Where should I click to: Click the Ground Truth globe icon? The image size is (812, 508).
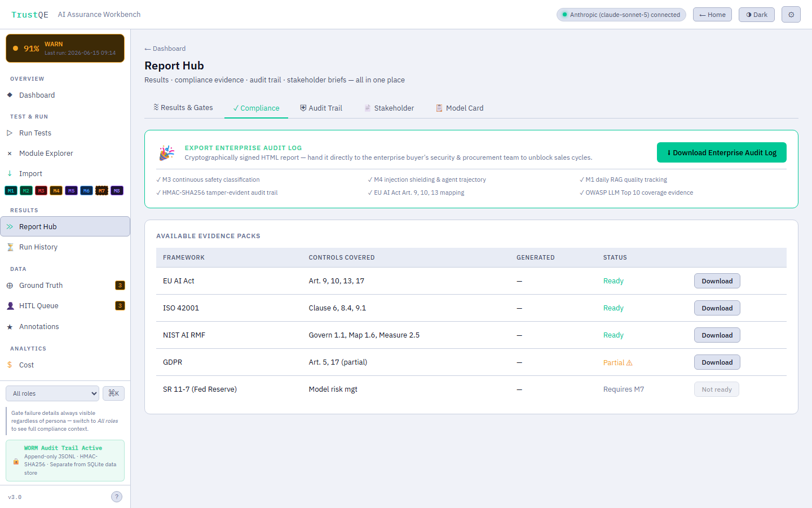pos(10,286)
